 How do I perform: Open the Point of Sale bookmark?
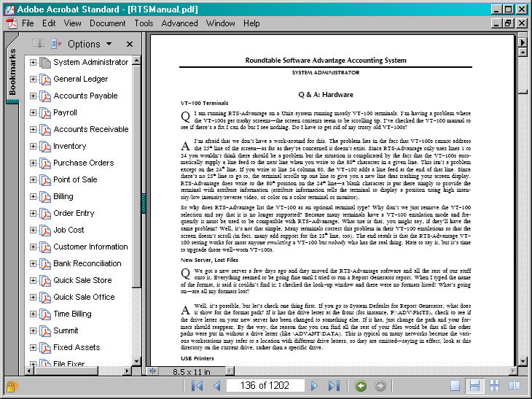[75, 179]
